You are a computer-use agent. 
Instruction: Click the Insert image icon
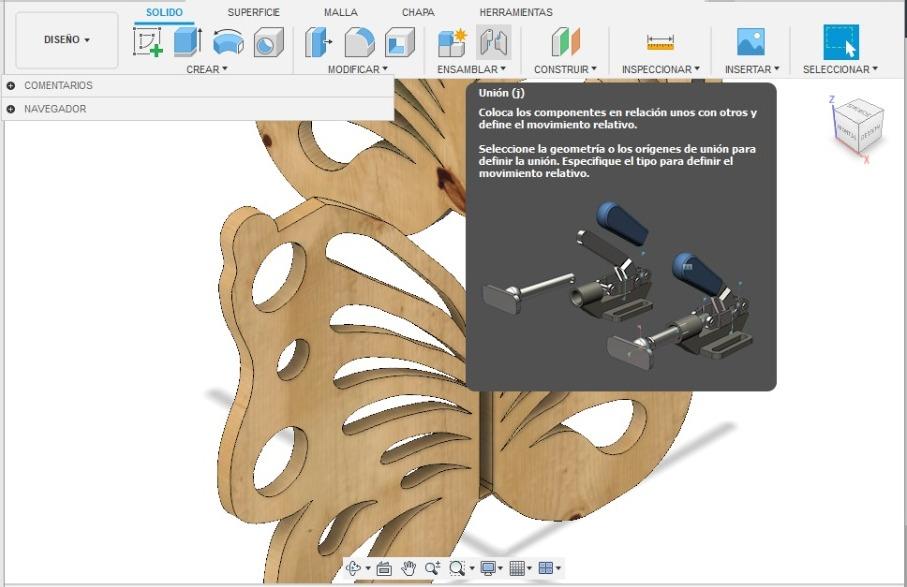click(751, 42)
